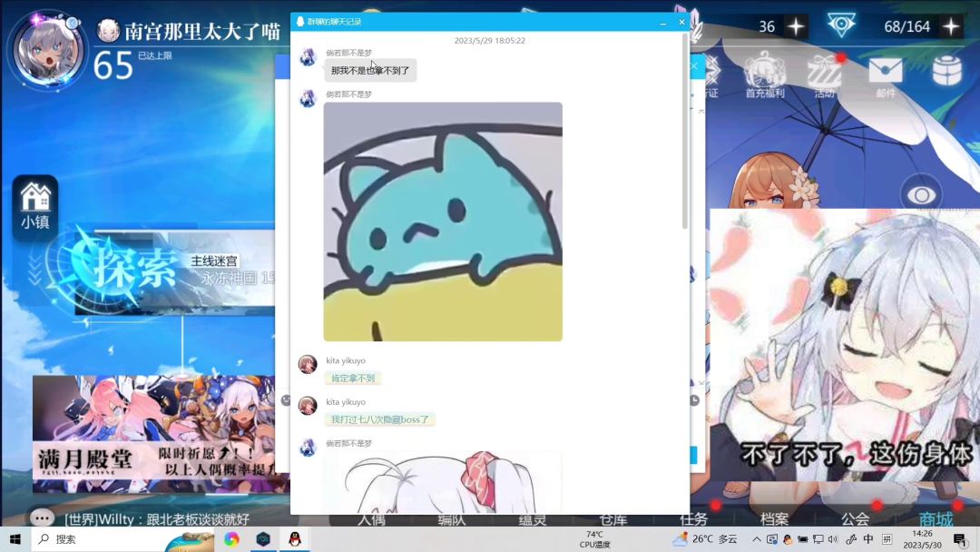The image size is (980, 552).
Task: Open the world chat speech bubble icon
Action: tap(43, 518)
